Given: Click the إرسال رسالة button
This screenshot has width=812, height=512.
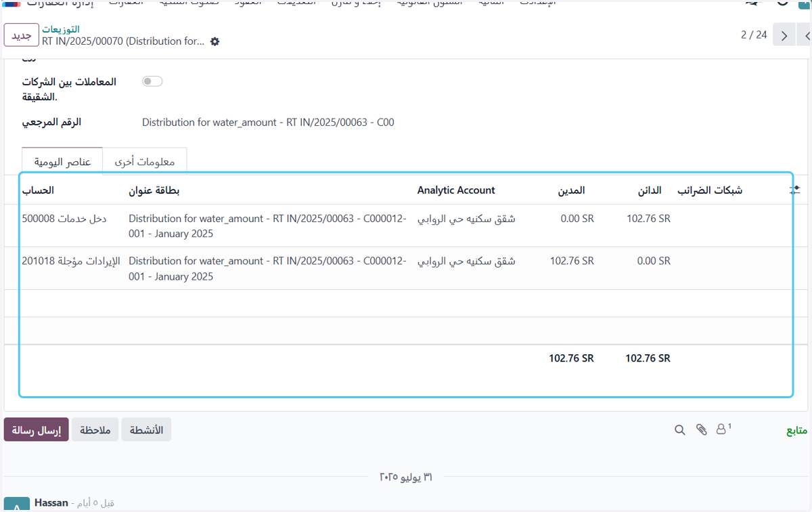Looking at the screenshot, I should tap(37, 430).
